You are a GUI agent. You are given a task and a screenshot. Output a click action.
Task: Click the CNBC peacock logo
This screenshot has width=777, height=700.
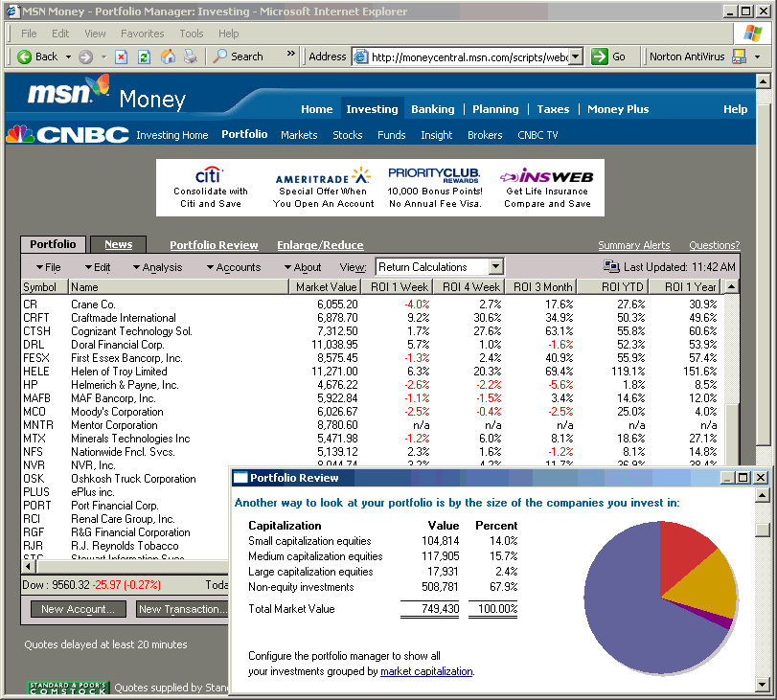click(x=21, y=135)
